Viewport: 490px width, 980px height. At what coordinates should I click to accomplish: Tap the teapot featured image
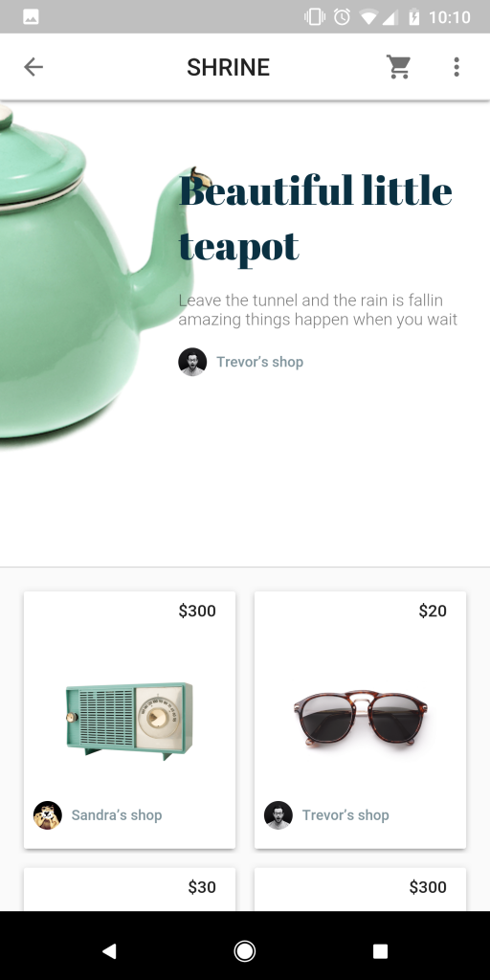pos(94,272)
